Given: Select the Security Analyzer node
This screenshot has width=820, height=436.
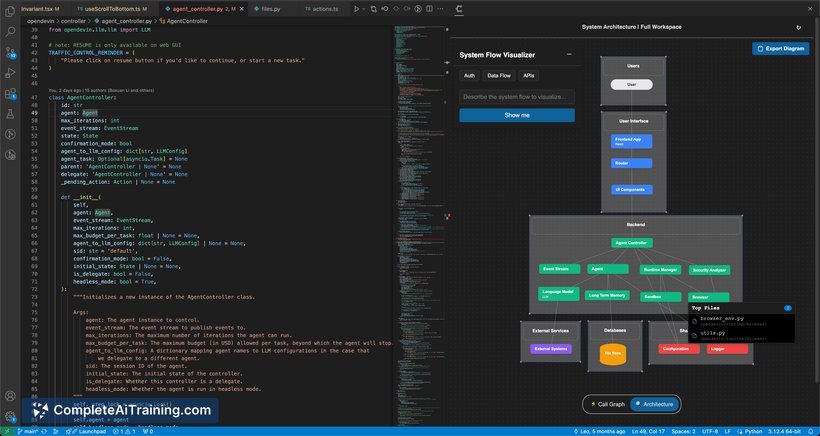Looking at the screenshot, I should click(709, 270).
